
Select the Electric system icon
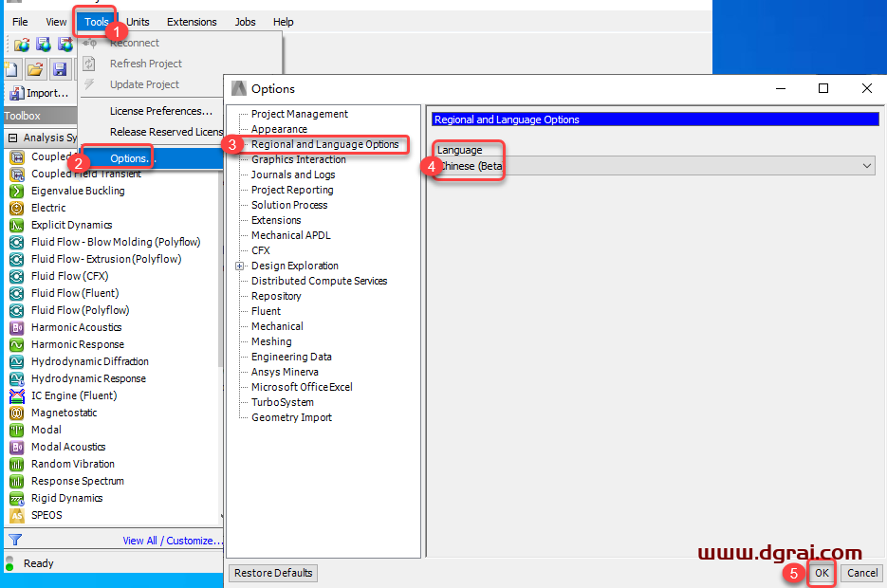pos(17,208)
